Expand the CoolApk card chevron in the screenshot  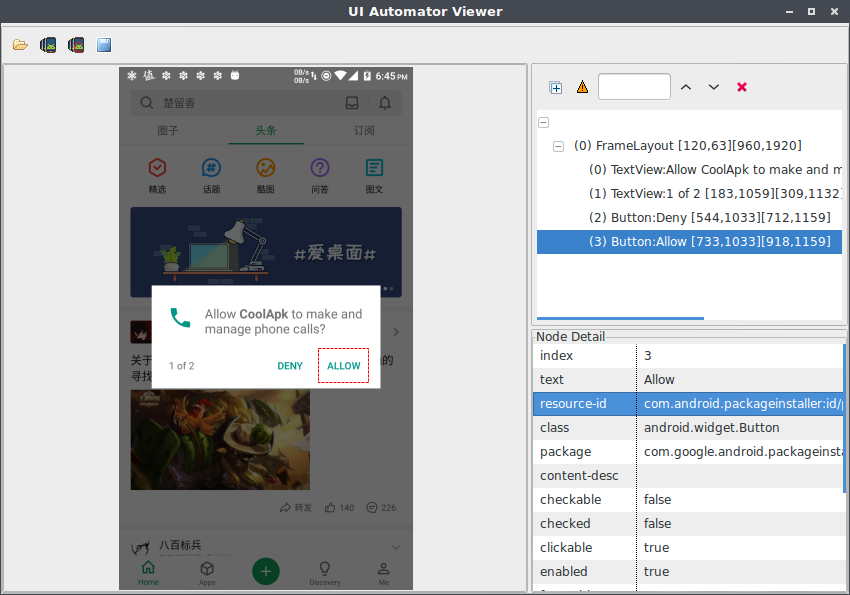click(x=394, y=331)
